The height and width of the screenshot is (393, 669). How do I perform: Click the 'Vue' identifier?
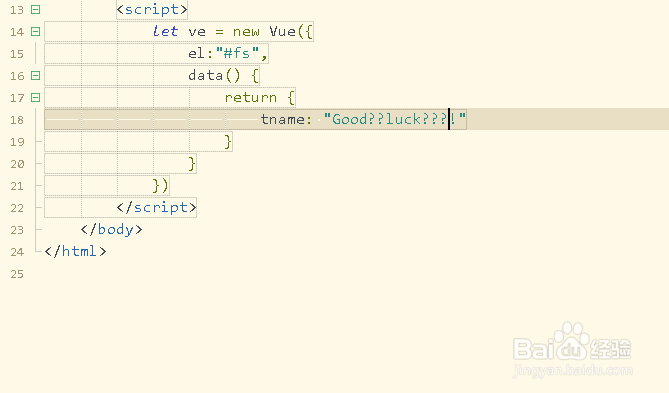(282, 31)
